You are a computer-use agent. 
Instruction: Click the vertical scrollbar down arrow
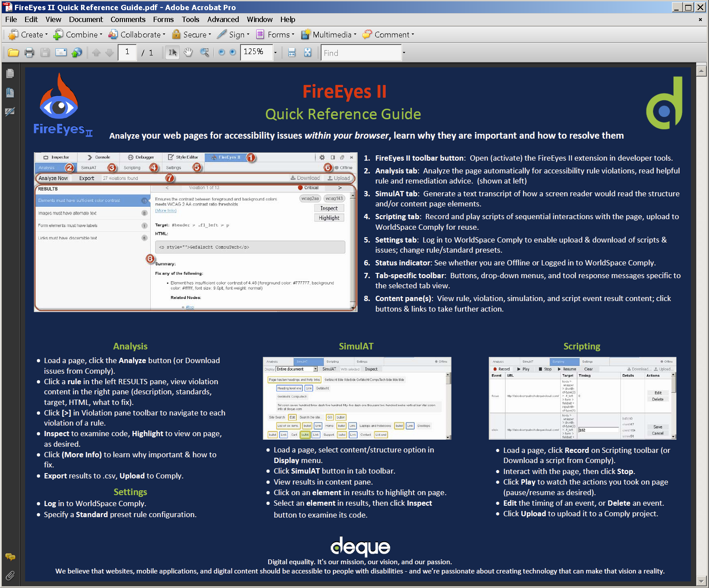pyautogui.click(x=701, y=581)
